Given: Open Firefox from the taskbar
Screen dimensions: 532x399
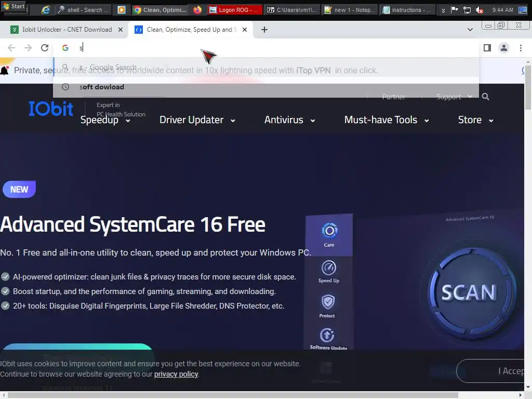Looking at the screenshot, I should point(197,10).
